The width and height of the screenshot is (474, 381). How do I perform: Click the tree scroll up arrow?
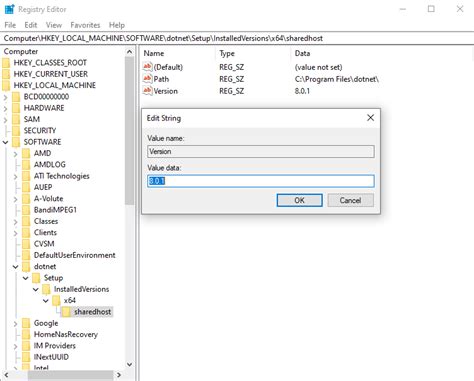(129, 52)
